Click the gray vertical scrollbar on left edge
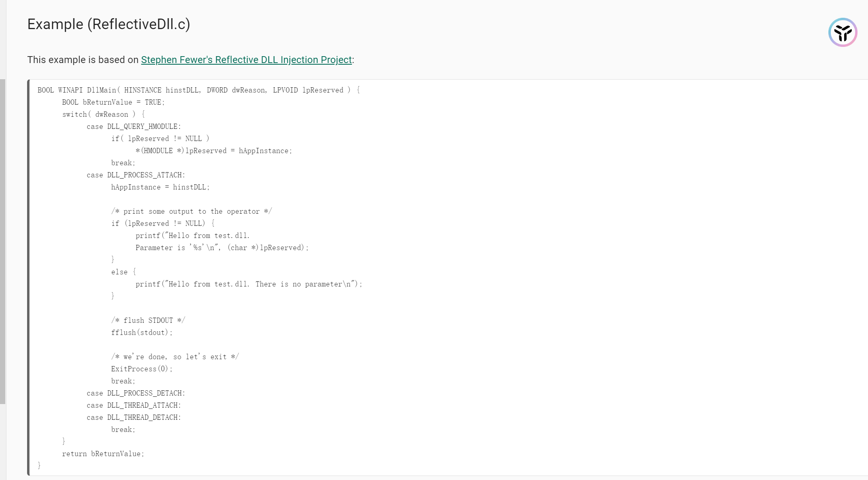Image resolution: width=868 pixels, height=480 pixels. pyautogui.click(x=2, y=241)
